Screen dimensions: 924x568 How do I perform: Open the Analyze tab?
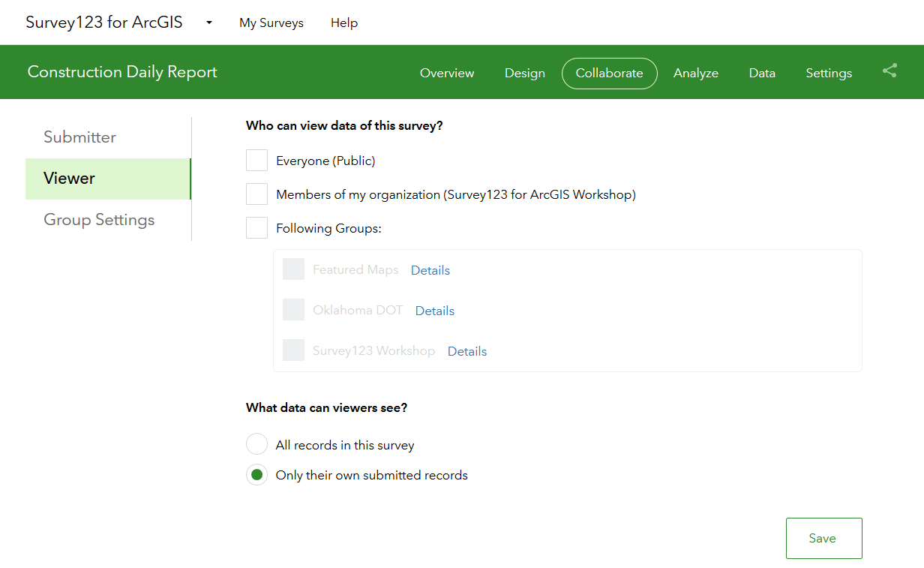[x=696, y=73]
